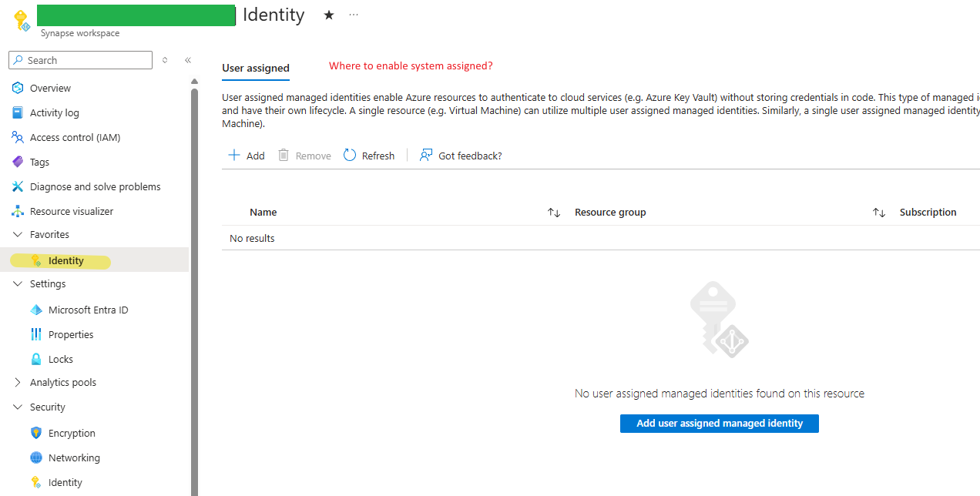This screenshot has height=496, width=980.
Task: Click the key icon of Favorites Identity
Action: pos(35,261)
